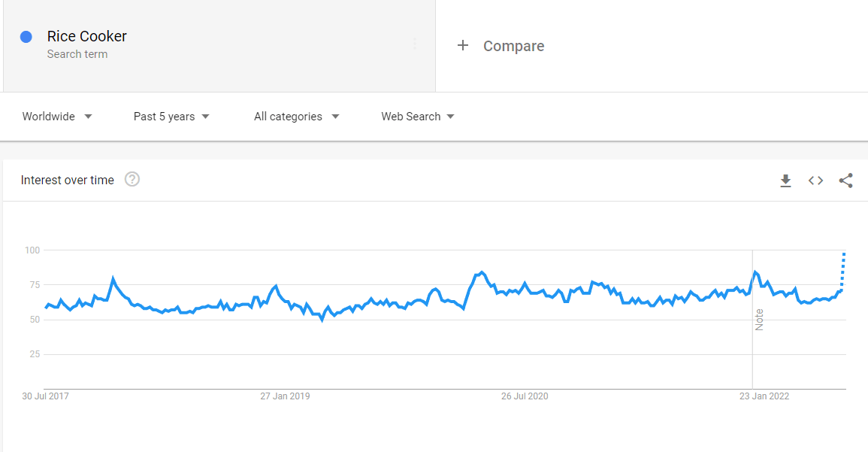Click the 23 Jan 2022 date label
This screenshot has height=452, width=868.
[x=764, y=396]
